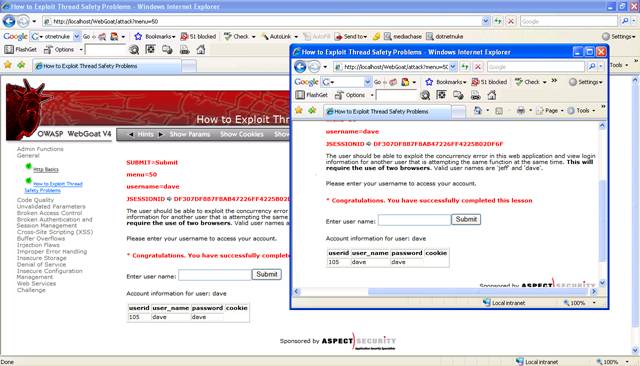Open the 'Code Quality' category in WebGoat sidebar

[x=35, y=200]
